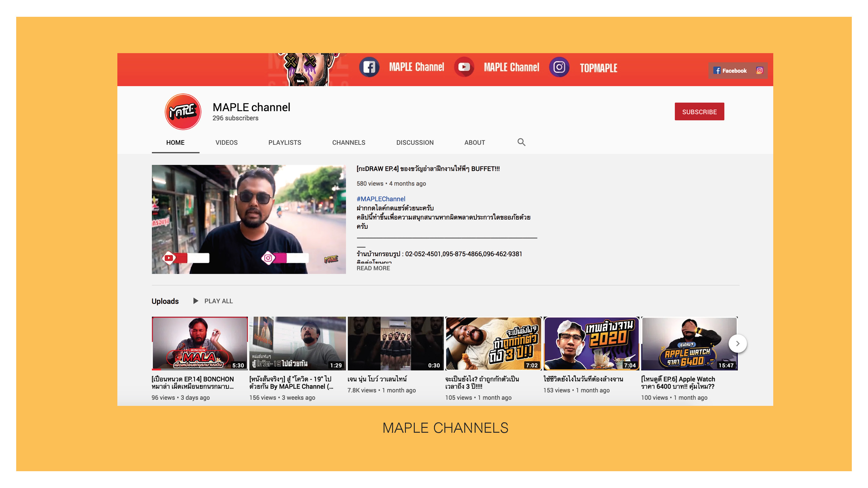Click the Play All triangle icon
This screenshot has height=488, width=868.
(x=195, y=301)
